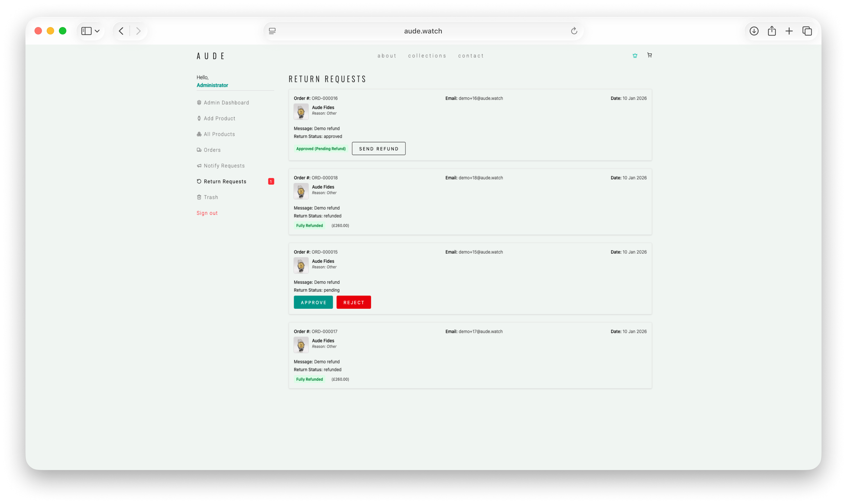Open the about navigation item

[387, 56]
